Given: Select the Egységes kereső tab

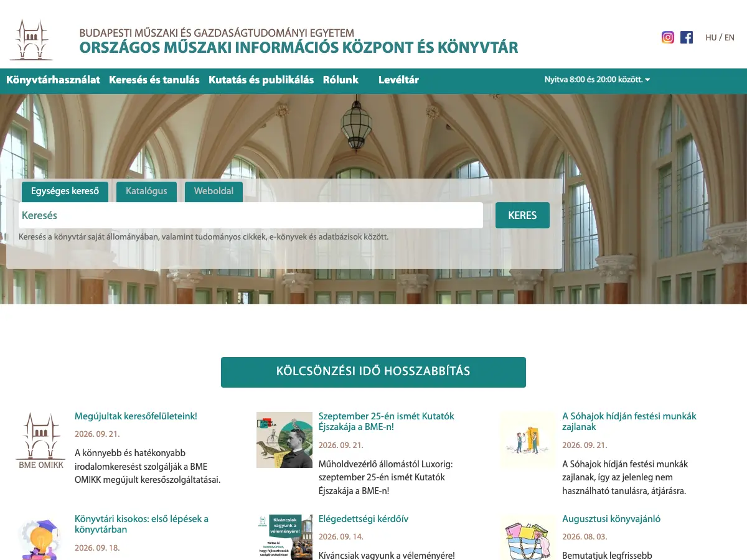Looking at the screenshot, I should click(65, 191).
